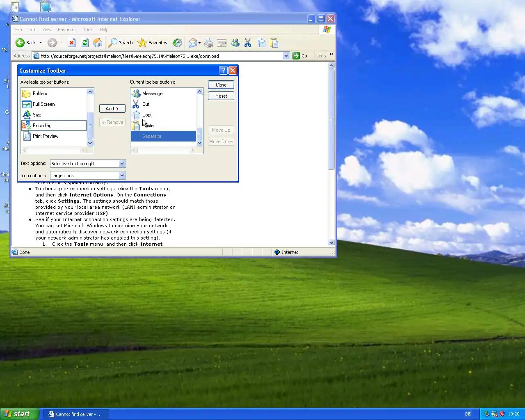525x420 pixels.
Task: Click the Safely Remove Hardware tray icon
Action: coord(487,414)
